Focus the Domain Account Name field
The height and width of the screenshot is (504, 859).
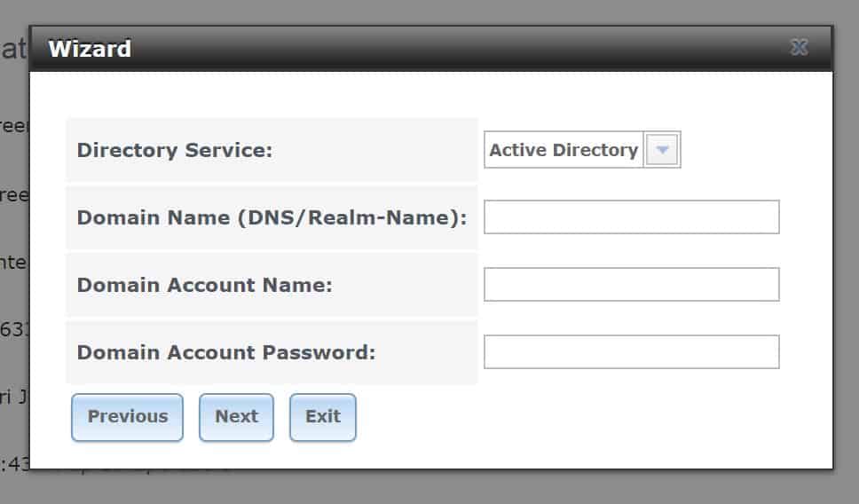pos(631,284)
